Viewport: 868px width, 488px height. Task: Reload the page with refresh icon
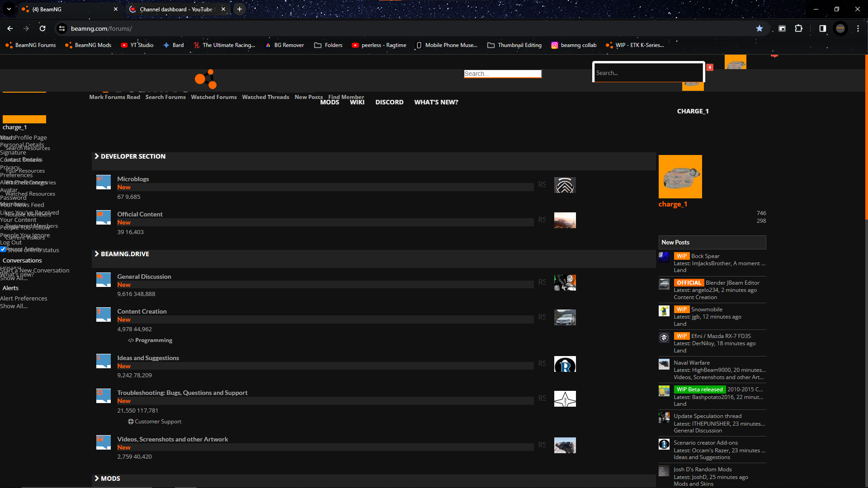pos(42,28)
